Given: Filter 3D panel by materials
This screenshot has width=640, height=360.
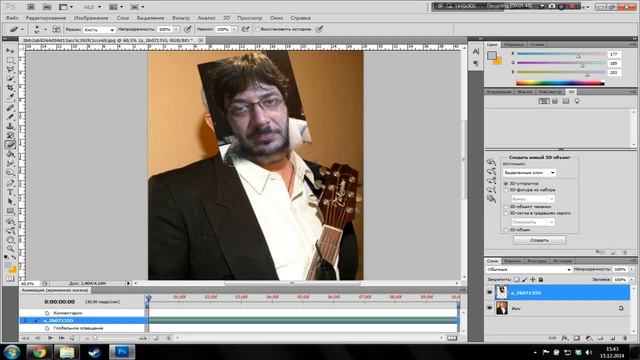Looking at the screenshot, I should (x=566, y=101).
